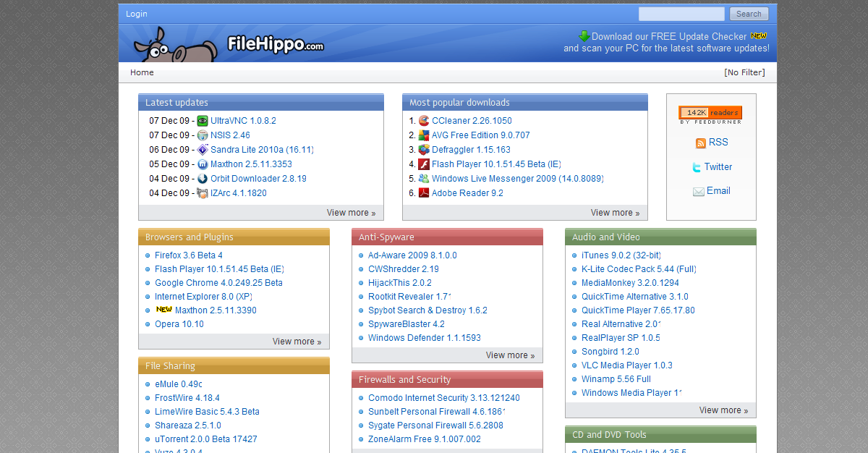Open K-Lite Codec Pack 5.44 (Full)
868x453 pixels.
pos(639,269)
